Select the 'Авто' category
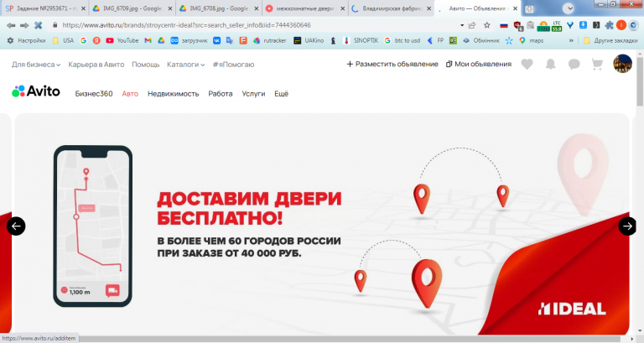This screenshot has height=343, width=644. tap(130, 94)
